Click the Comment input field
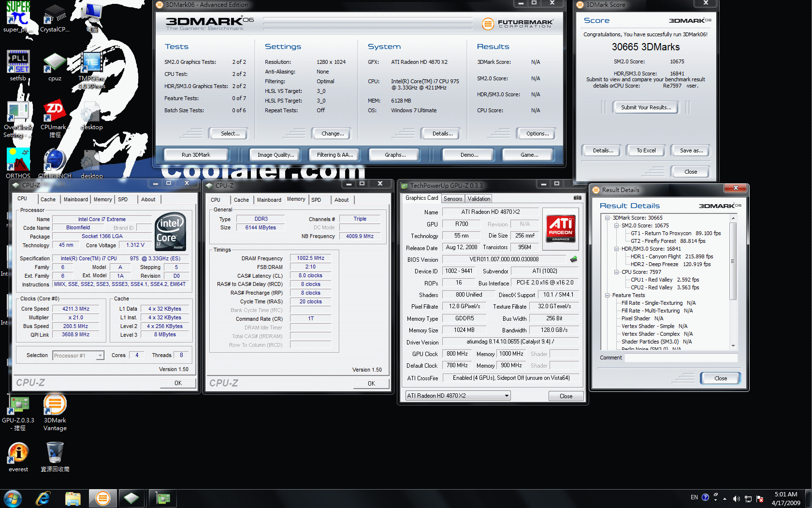 point(681,358)
